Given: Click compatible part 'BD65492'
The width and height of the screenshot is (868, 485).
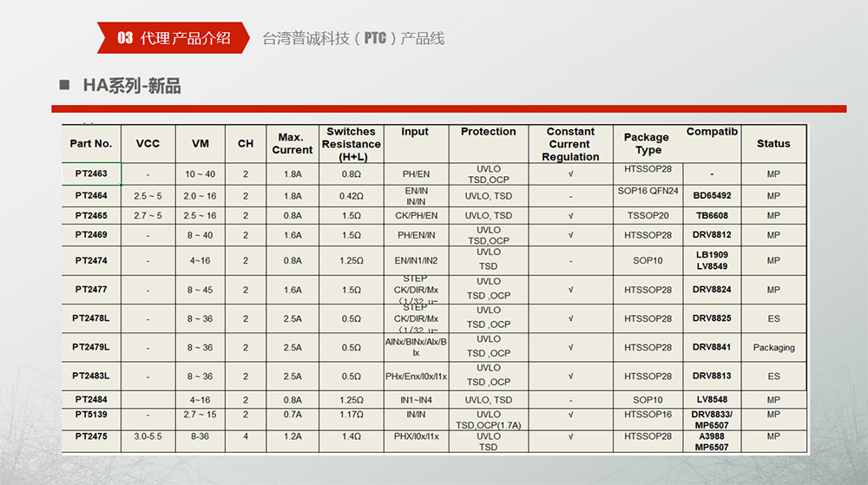Looking at the screenshot, I should click(x=712, y=196).
